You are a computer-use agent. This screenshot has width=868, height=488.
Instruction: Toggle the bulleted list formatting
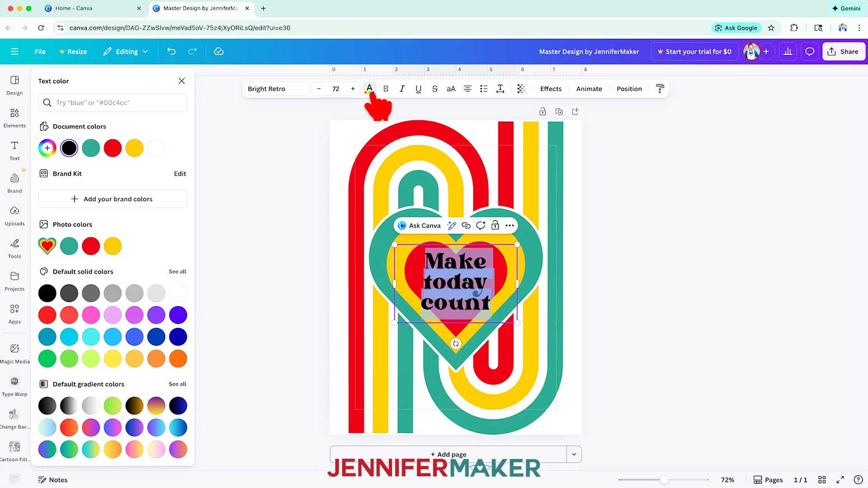pos(484,89)
